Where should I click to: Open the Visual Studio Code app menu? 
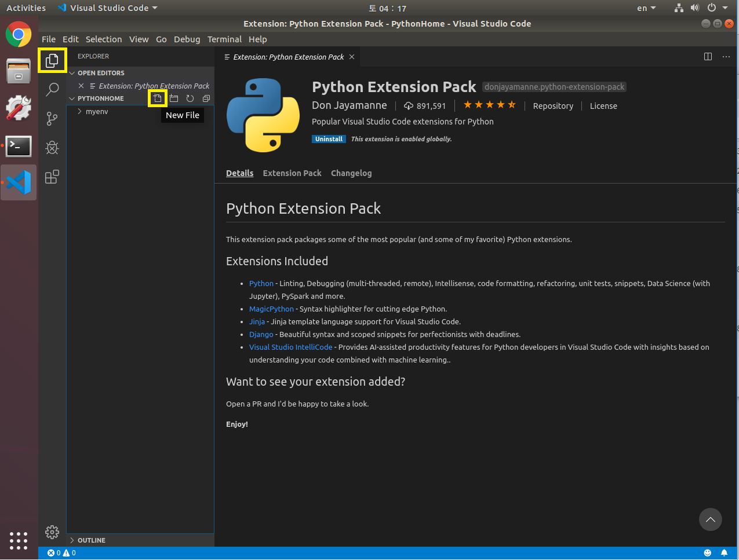tap(108, 8)
